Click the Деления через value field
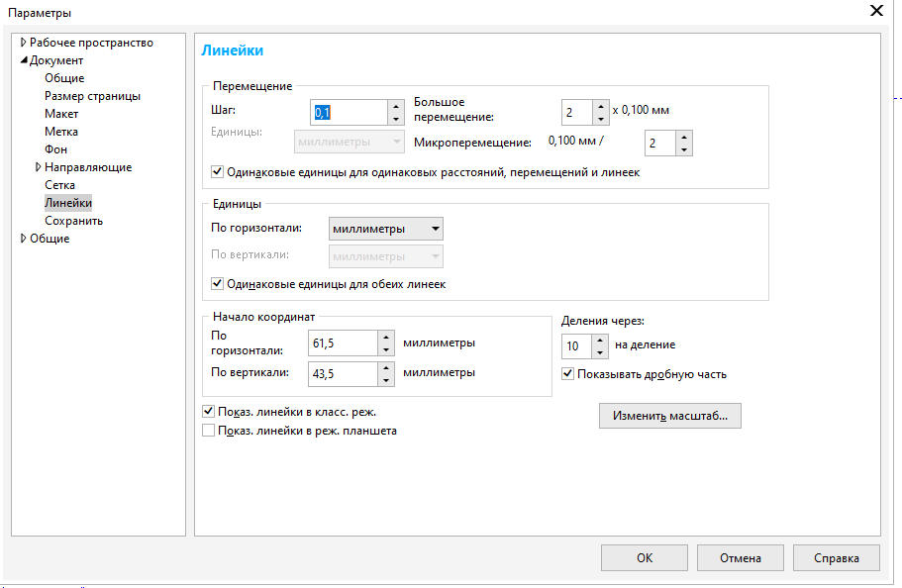Screen dimensions: 902x588 [576, 345]
